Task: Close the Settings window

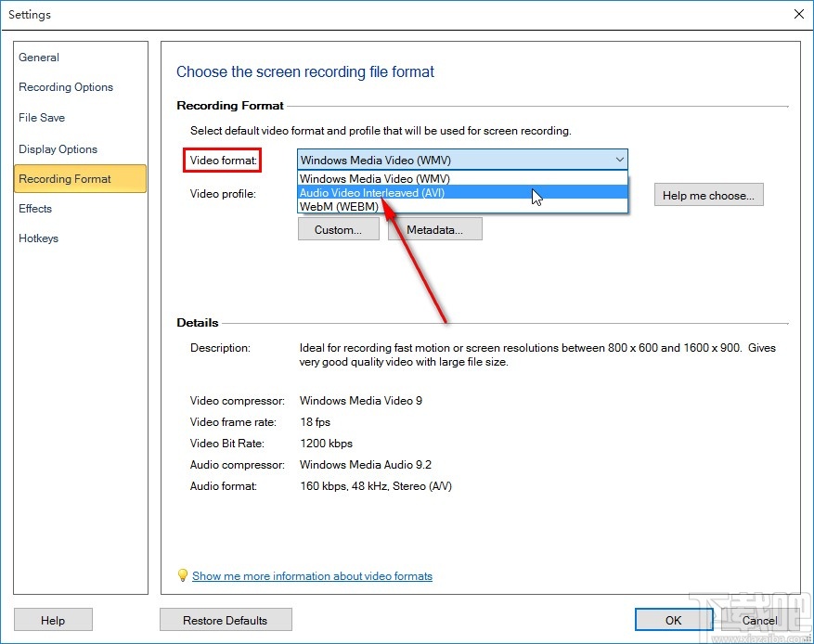Action: (x=799, y=14)
